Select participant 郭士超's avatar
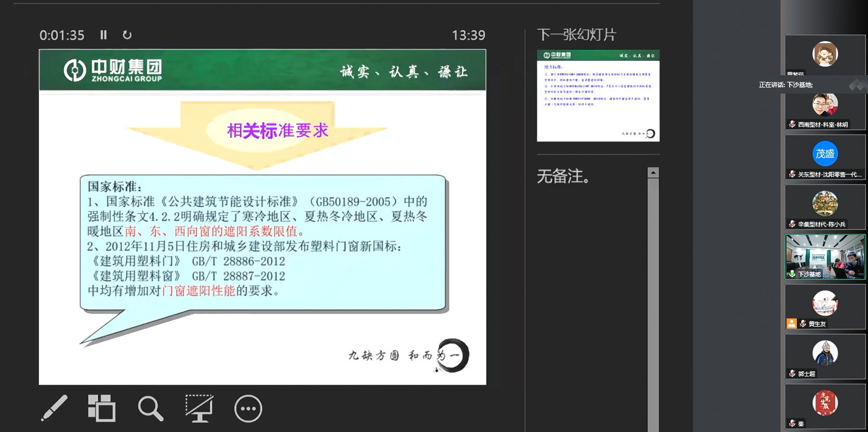 825,354
